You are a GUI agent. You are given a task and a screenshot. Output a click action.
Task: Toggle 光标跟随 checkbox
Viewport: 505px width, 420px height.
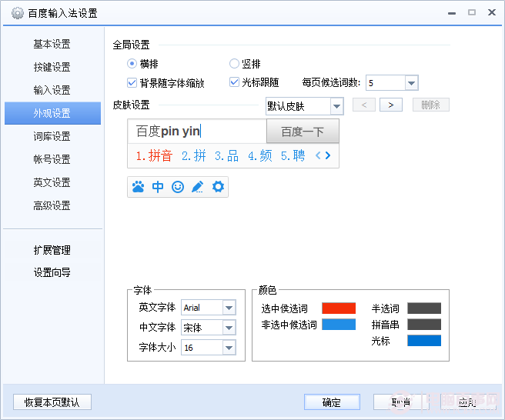coord(234,82)
